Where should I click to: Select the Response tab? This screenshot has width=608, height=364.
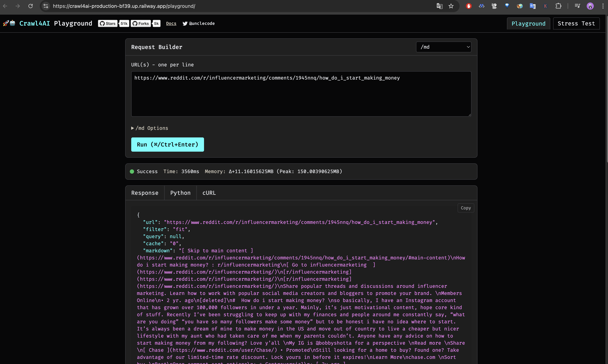[145, 193]
